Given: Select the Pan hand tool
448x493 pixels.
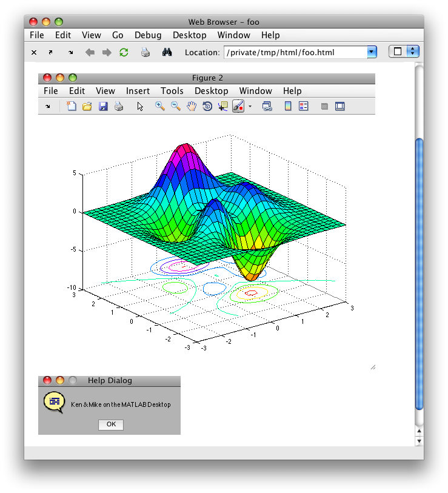Looking at the screenshot, I should point(192,106).
